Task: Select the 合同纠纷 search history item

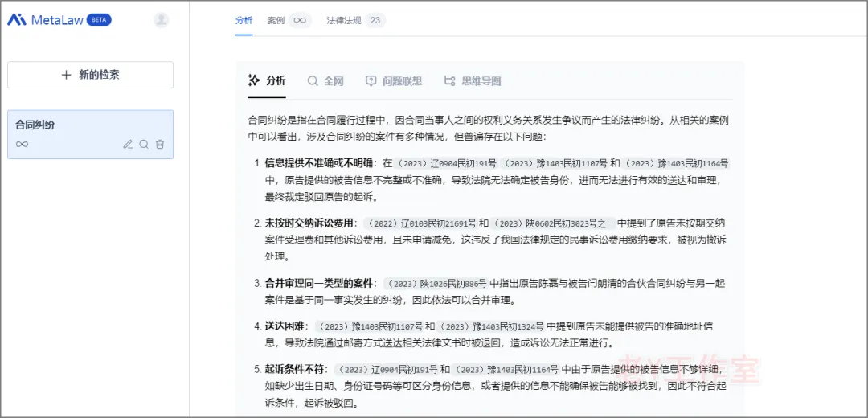Action: coord(90,134)
